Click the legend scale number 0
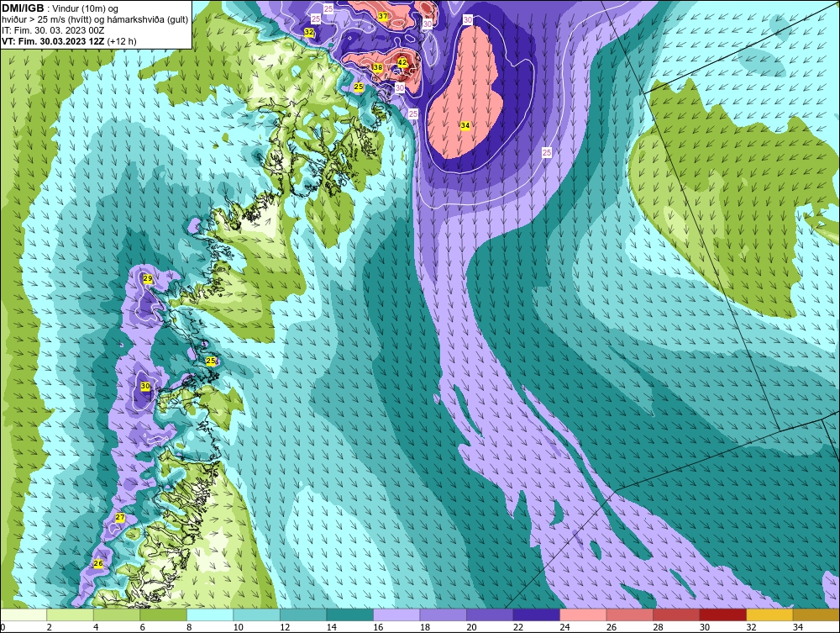 3,627
